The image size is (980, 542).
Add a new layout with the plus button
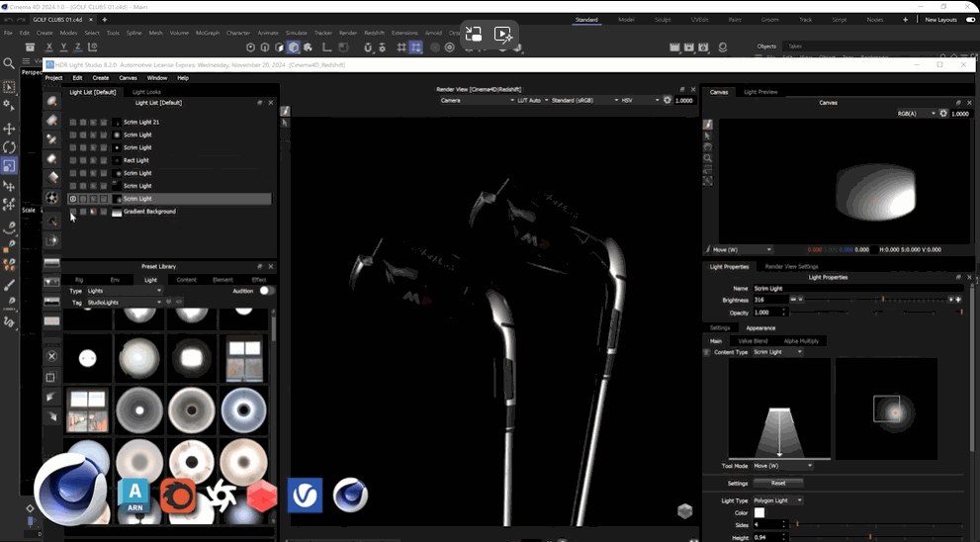[x=905, y=20]
